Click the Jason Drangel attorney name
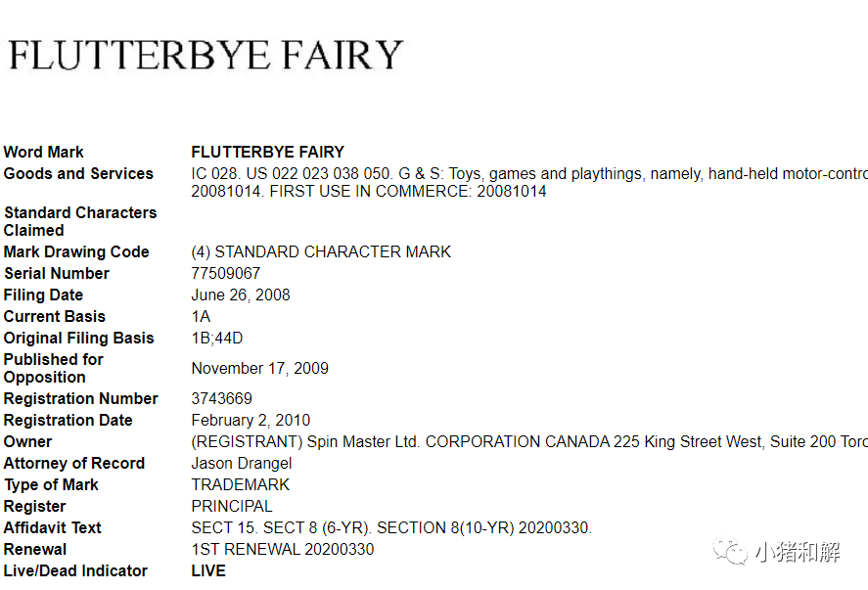Screen dimensions: 868x590 tap(242, 463)
